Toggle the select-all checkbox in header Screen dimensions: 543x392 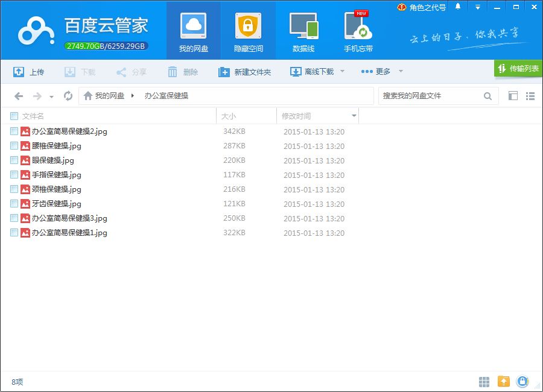click(x=14, y=116)
